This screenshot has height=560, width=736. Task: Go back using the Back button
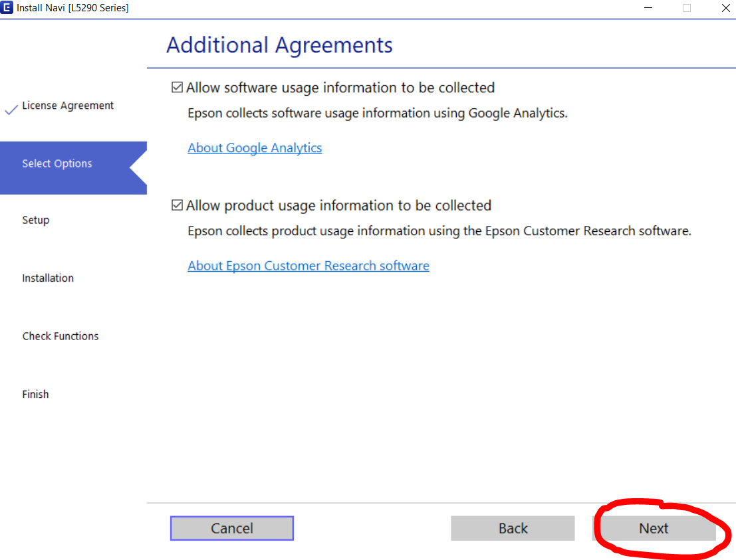pos(513,528)
